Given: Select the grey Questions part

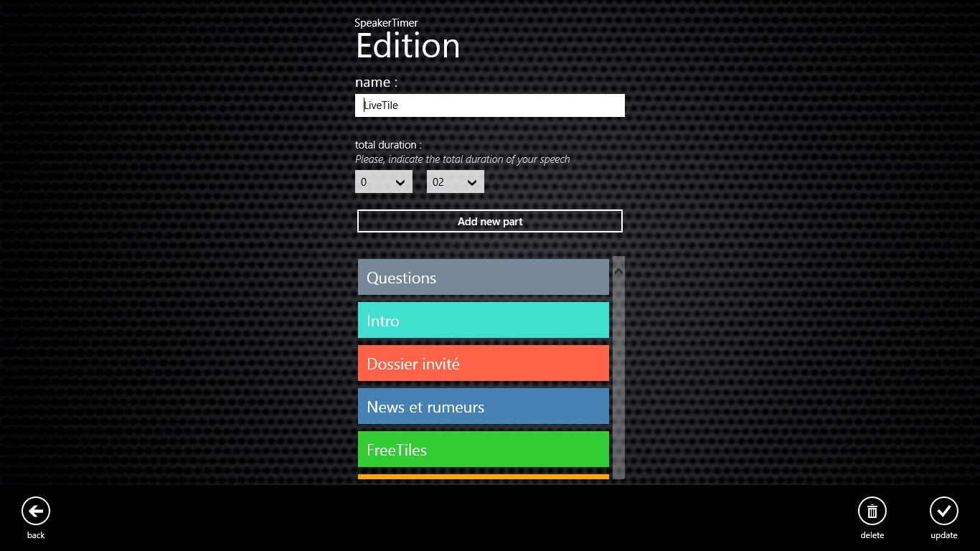Looking at the screenshot, I should click(483, 278).
